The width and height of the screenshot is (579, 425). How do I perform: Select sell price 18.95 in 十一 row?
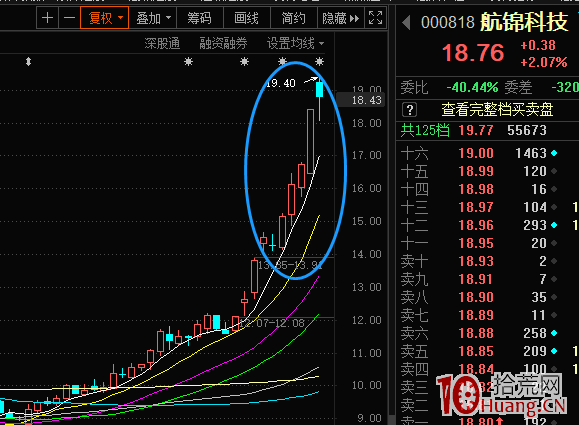(x=476, y=243)
